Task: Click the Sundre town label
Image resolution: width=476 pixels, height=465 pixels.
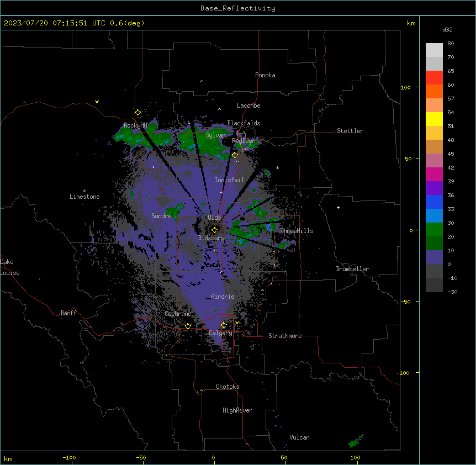Action: pos(161,216)
